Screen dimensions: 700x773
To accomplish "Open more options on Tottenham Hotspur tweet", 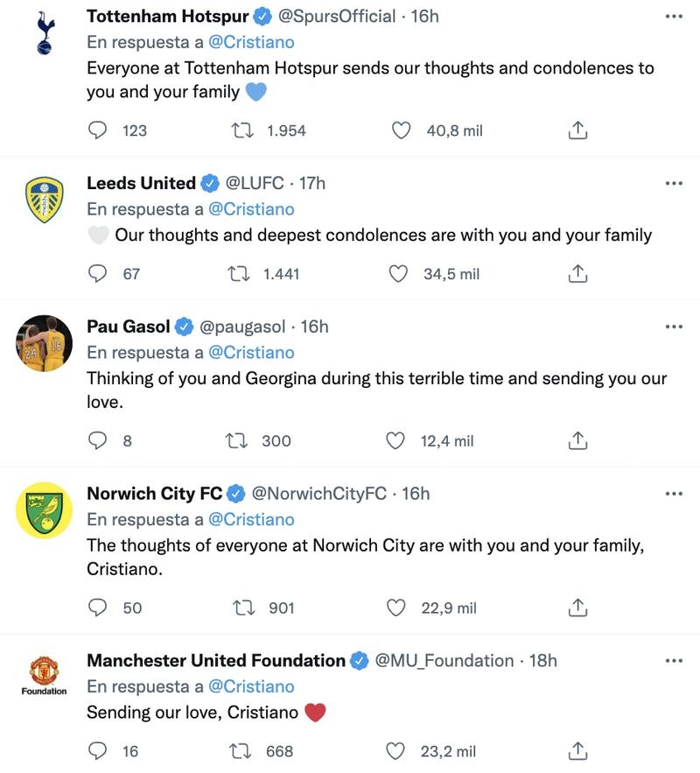I will click(x=673, y=17).
